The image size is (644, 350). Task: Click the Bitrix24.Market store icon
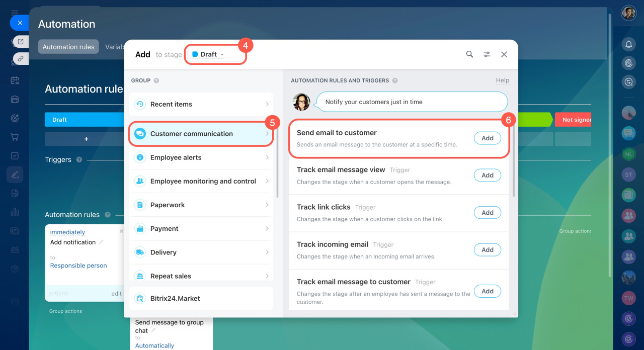pos(140,298)
